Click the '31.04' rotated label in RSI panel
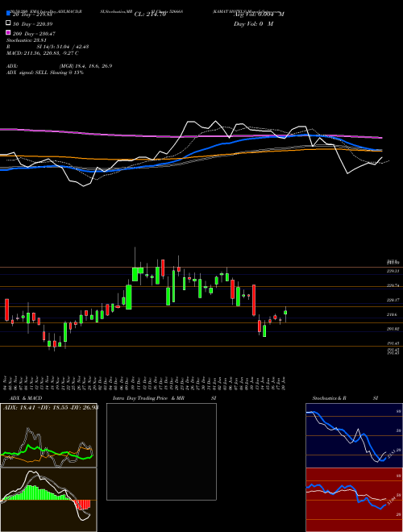The width and height of the screenshot is (403, 532). 392,501
